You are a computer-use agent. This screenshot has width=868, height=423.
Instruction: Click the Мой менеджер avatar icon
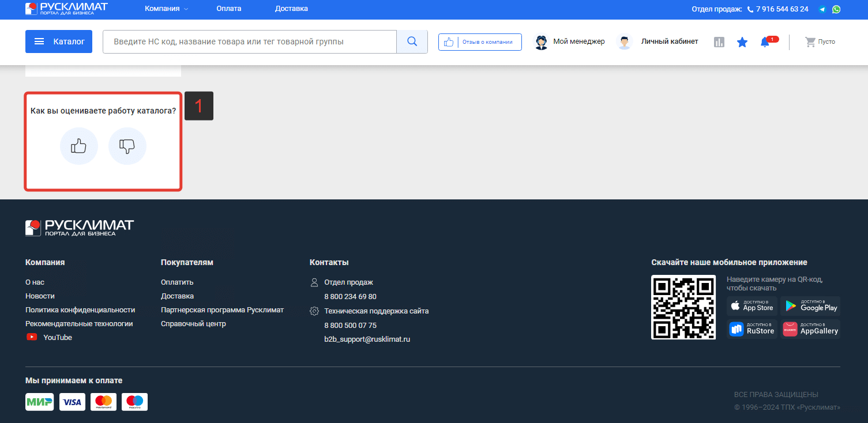(x=541, y=42)
